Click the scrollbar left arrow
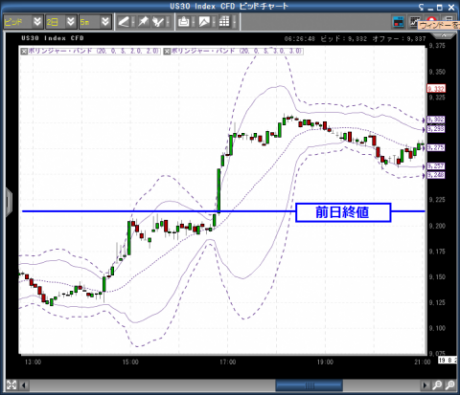The height and width of the screenshot is (395, 460). (x=24, y=385)
